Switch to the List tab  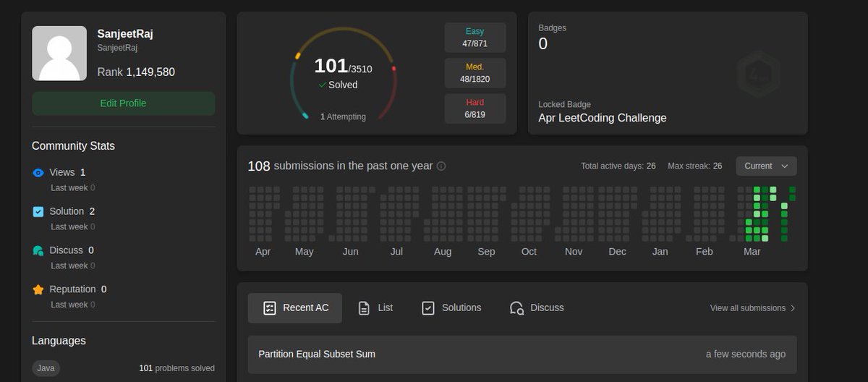click(x=375, y=308)
